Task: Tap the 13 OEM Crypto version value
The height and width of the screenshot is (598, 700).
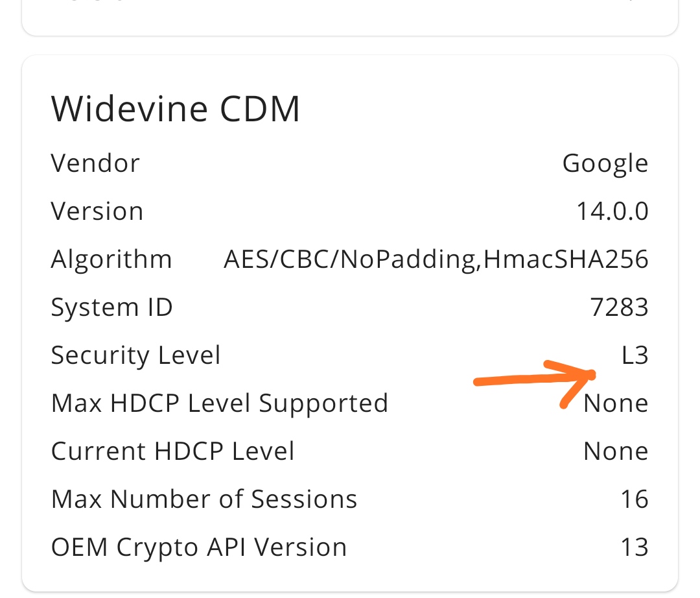Action: (635, 547)
